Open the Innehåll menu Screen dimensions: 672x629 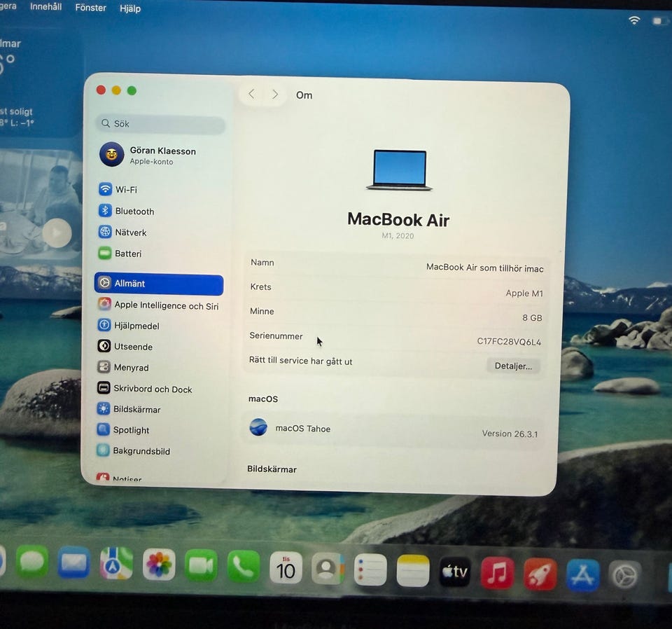coord(46,6)
